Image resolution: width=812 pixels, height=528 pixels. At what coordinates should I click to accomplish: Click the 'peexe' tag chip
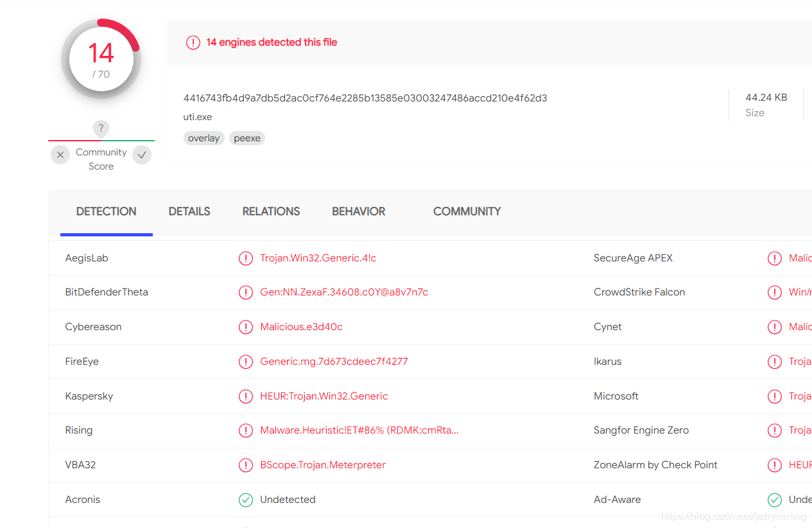pyautogui.click(x=247, y=138)
